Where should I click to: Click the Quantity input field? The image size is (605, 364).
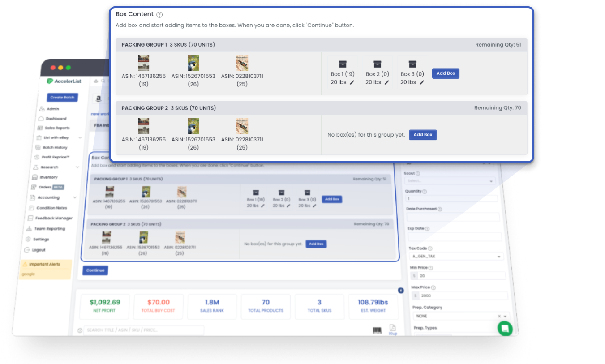[x=451, y=198]
